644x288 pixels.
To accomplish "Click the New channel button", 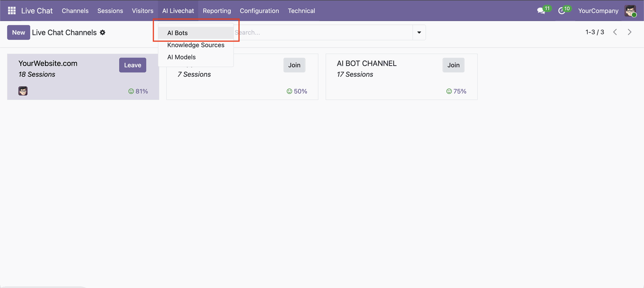I will point(18,33).
